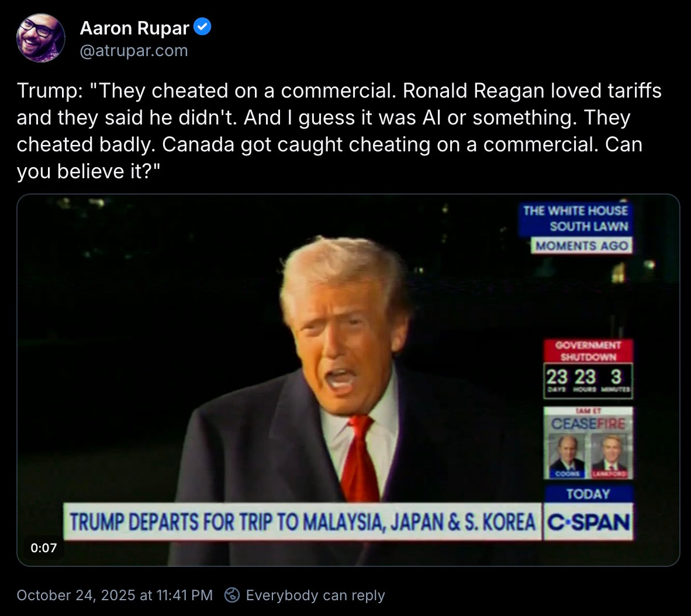Click the reply-settings globe icon
Image resolution: width=691 pixels, height=616 pixels.
click(232, 596)
